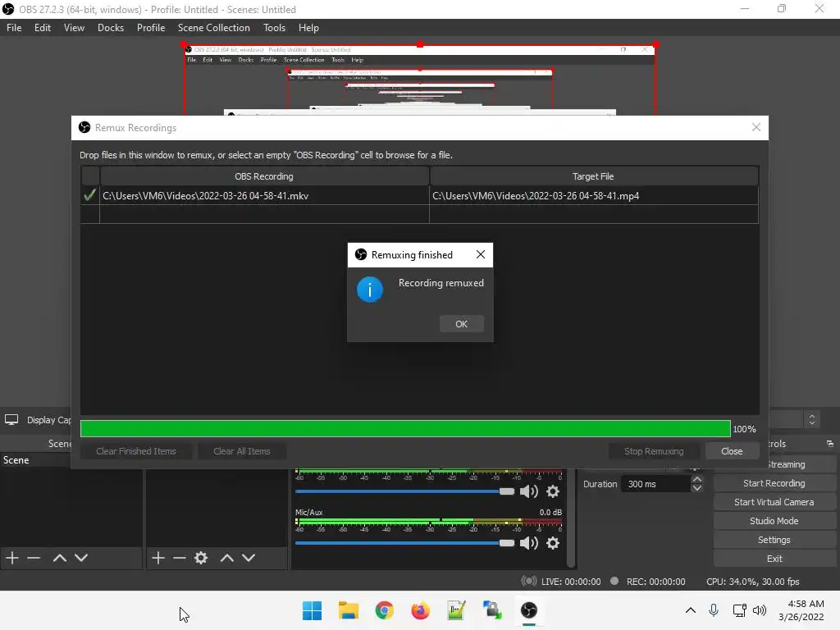Remove source with the minus icon

180,558
